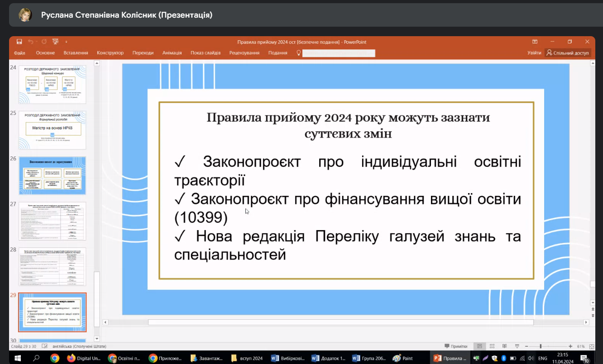Select slide 29 thumbnail in panel

(x=52, y=312)
